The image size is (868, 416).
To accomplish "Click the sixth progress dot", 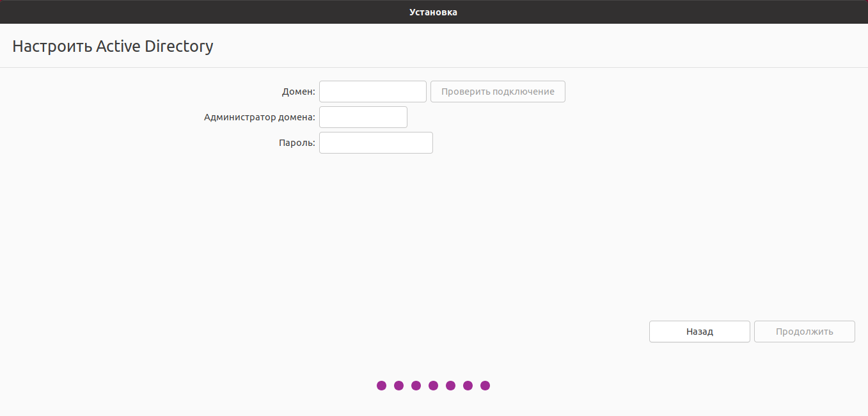I will (468, 385).
